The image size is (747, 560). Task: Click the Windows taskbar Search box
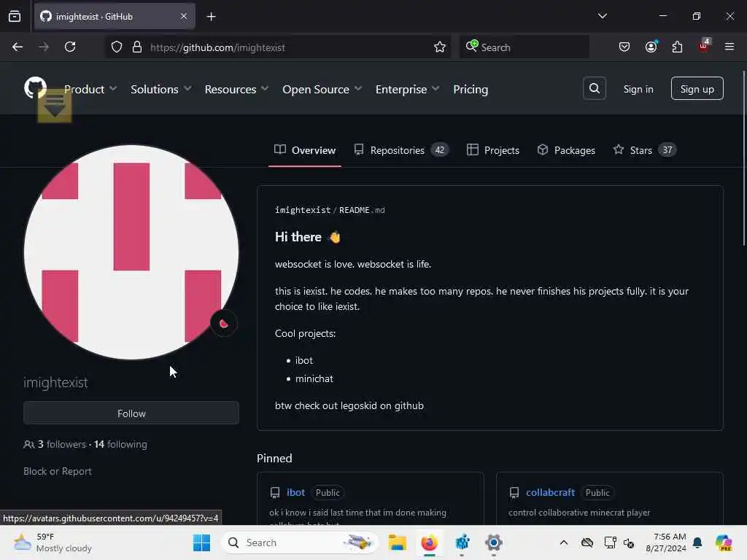coord(300,542)
